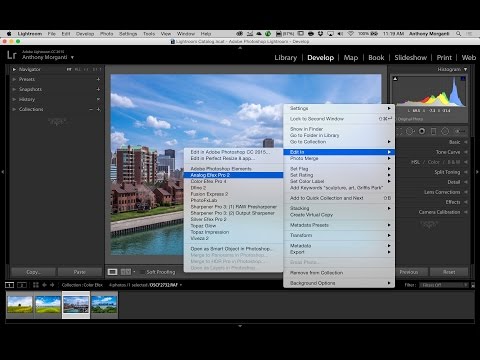Select Silver Efex Pro 2 entry
Screen dimensions: 480x360
[x=233, y=219]
